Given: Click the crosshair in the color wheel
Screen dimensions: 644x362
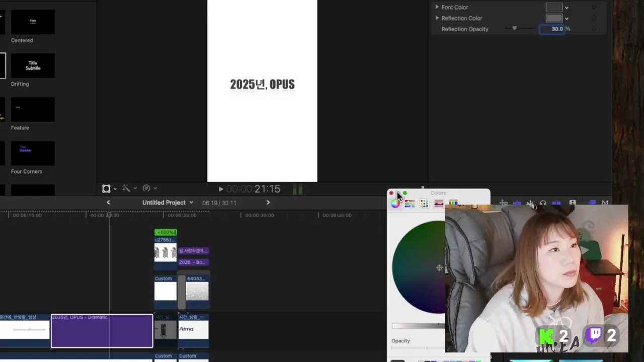Looking at the screenshot, I should 439,267.
